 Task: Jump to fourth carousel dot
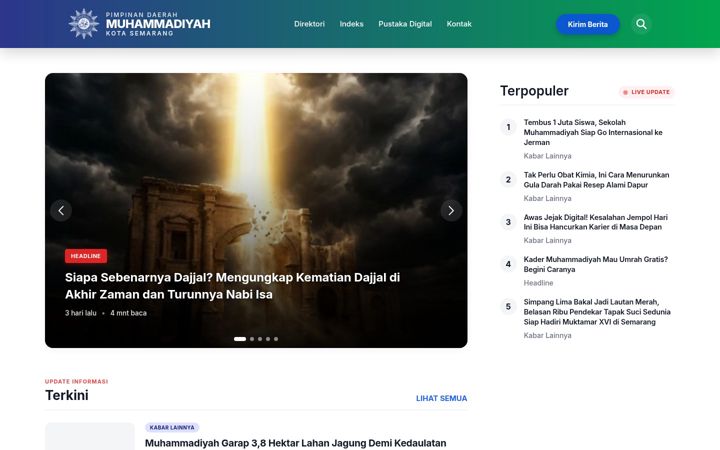point(268,339)
